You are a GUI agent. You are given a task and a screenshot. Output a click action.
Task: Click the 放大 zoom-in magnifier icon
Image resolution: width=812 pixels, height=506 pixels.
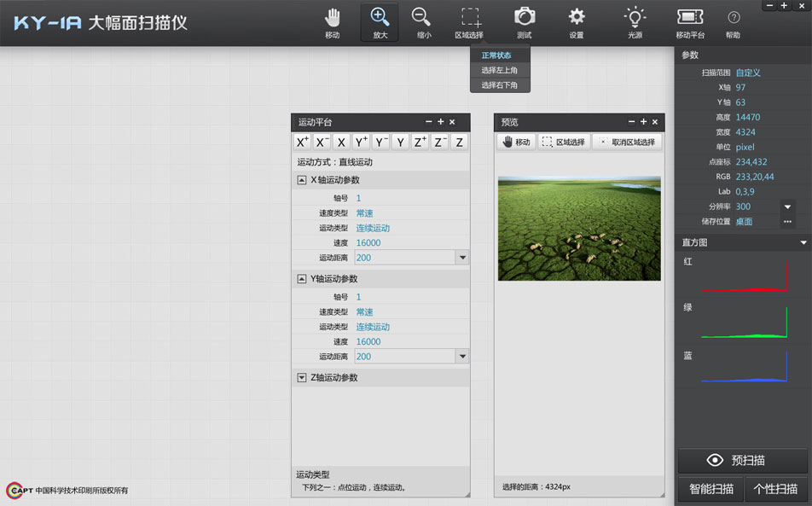[x=380, y=18]
